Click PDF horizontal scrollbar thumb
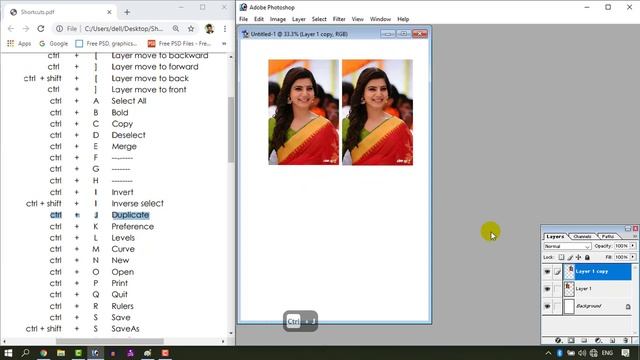Screen dimensions: 640x360 pyautogui.click(x=110, y=341)
